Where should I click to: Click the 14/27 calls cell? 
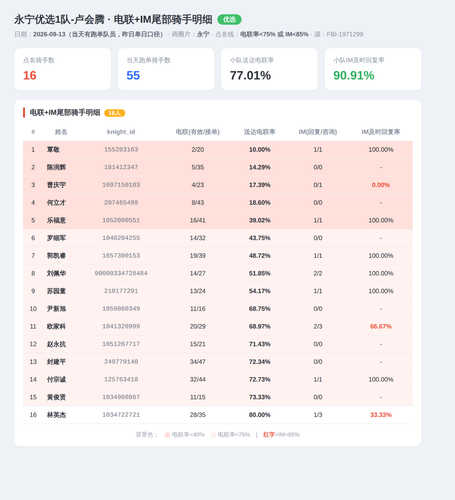tap(198, 273)
